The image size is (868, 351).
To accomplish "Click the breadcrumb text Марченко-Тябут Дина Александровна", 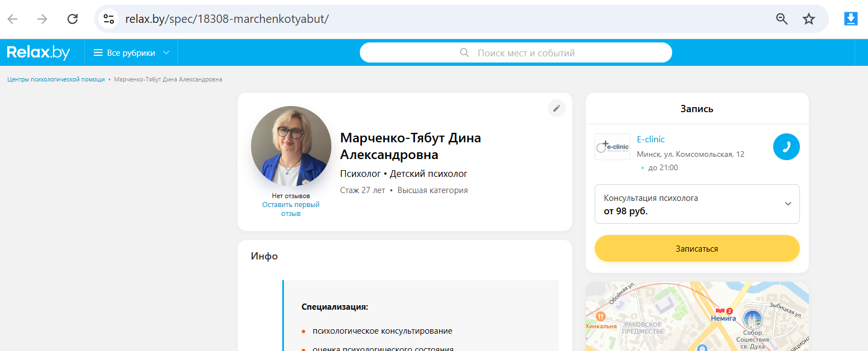I will click(x=168, y=79).
